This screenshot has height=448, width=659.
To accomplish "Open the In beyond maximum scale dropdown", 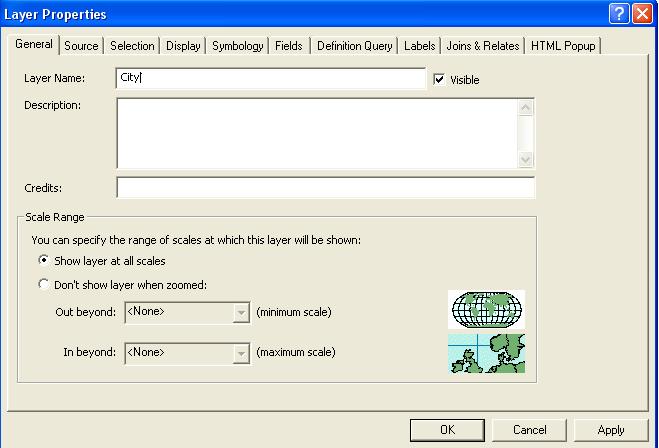I will 240,353.
